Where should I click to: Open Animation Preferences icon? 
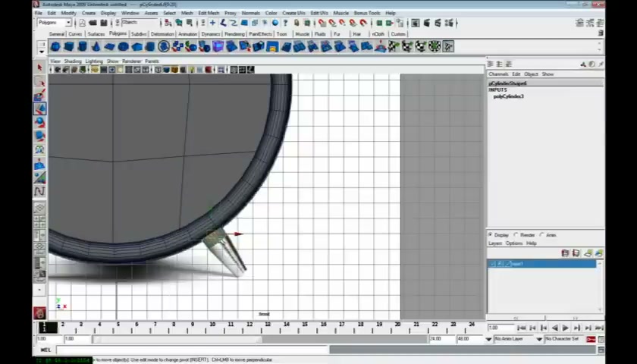point(601,339)
